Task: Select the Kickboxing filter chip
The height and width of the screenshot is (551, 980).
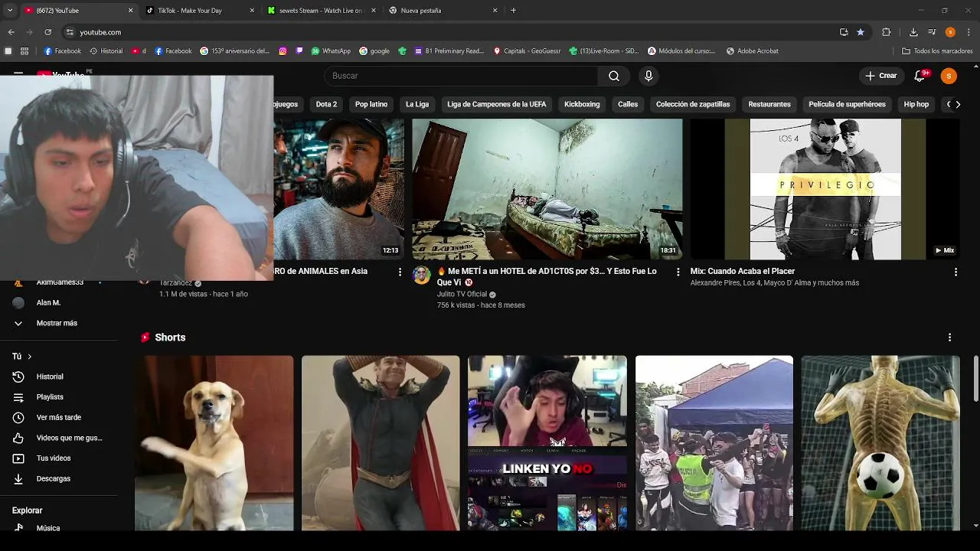Action: 582,104
